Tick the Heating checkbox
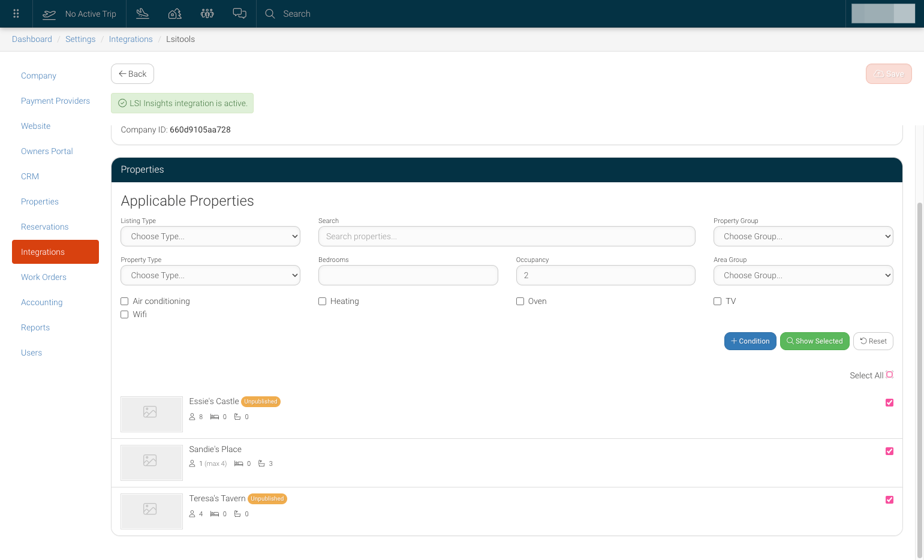924x560 pixels. pyautogui.click(x=323, y=301)
